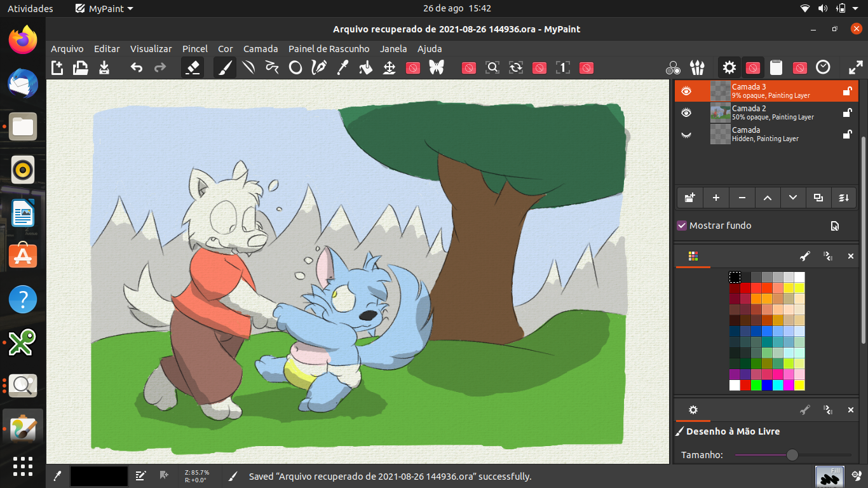This screenshot has width=868, height=488.
Task: Merge the current layer down
Action: pos(843,198)
